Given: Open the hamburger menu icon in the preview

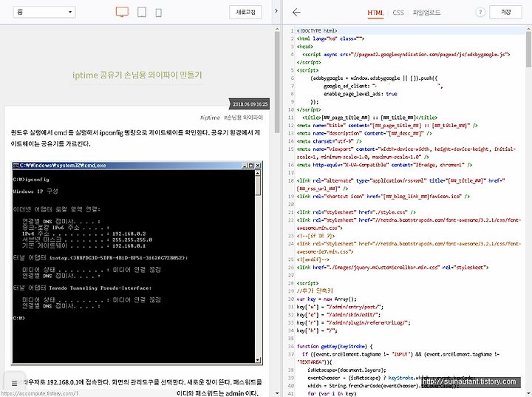Looking at the screenshot, I should coord(14,384).
